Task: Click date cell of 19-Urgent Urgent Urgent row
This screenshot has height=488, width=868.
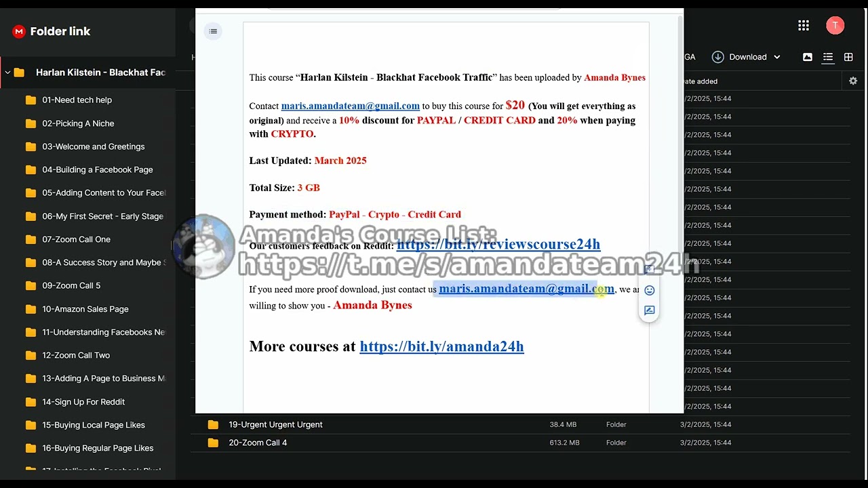Action: click(x=705, y=425)
